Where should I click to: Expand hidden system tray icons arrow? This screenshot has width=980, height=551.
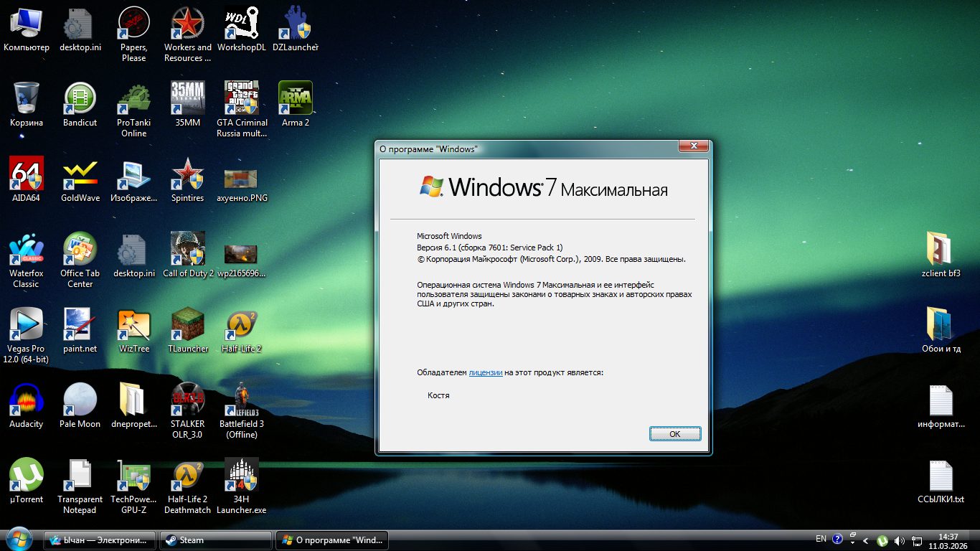[x=866, y=540]
